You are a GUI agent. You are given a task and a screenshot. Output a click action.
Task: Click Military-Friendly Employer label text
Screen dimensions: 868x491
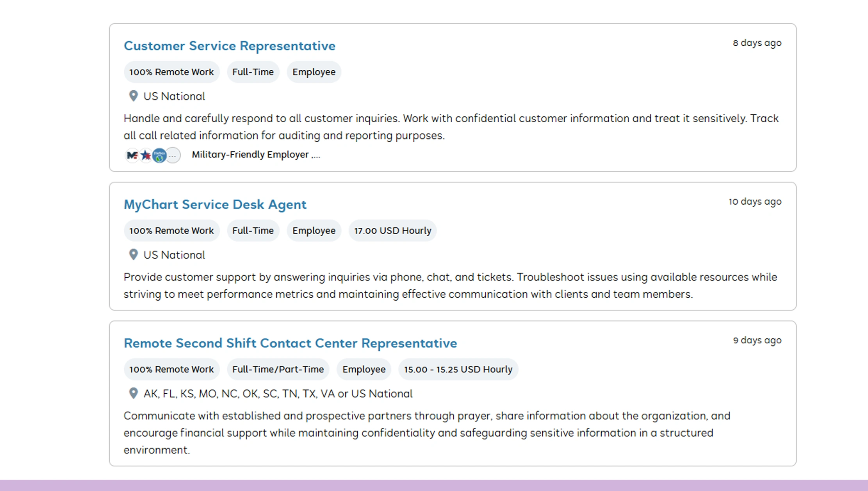(250, 155)
